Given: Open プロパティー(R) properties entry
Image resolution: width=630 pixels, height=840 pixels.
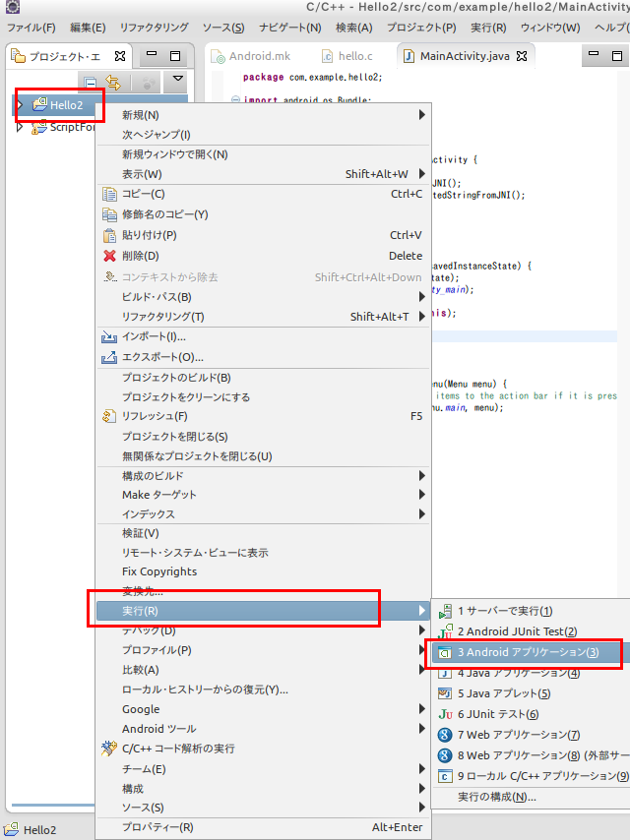Looking at the screenshot, I should click(157, 827).
